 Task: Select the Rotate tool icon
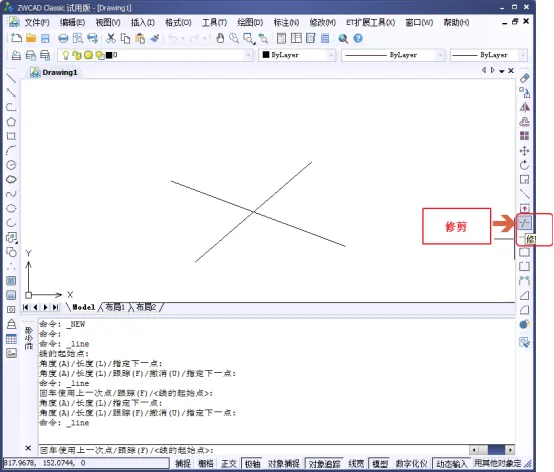tap(525, 165)
